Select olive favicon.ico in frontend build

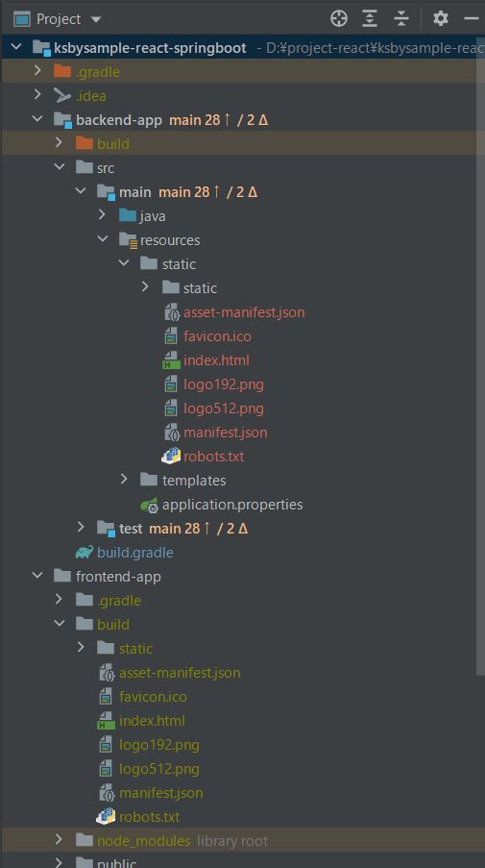point(153,696)
